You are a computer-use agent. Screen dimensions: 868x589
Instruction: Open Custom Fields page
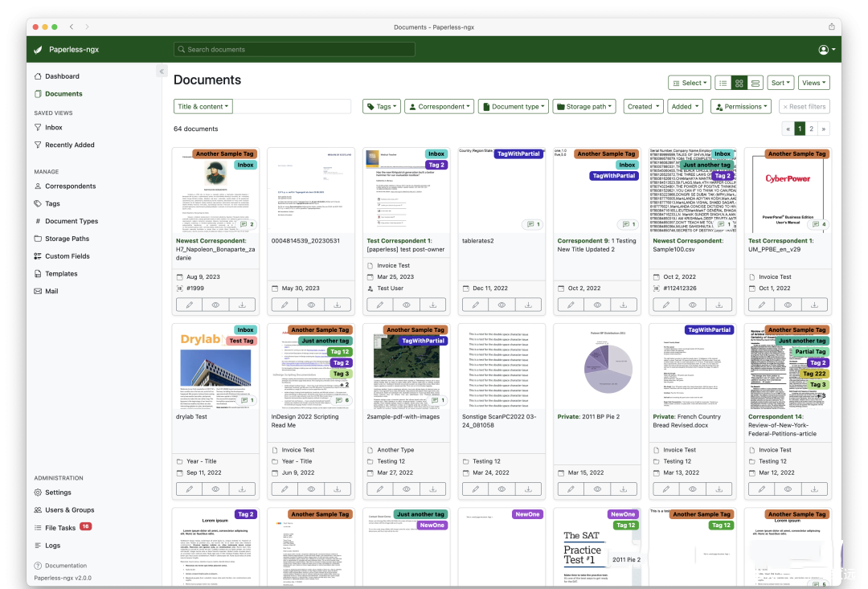[61, 256]
